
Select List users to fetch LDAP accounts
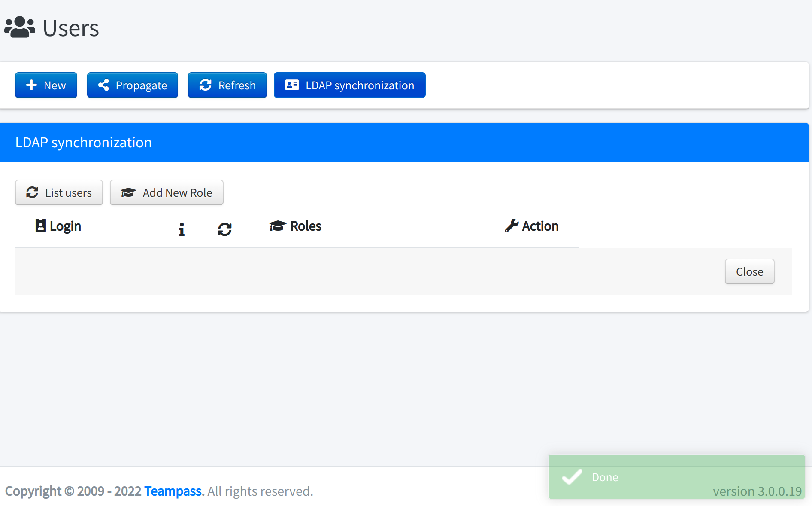59,192
